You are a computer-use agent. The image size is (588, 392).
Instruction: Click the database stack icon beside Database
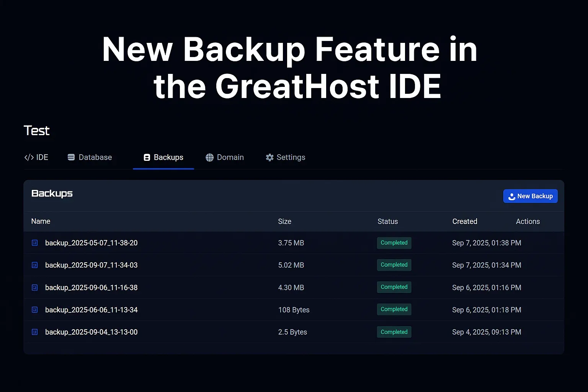(x=71, y=157)
